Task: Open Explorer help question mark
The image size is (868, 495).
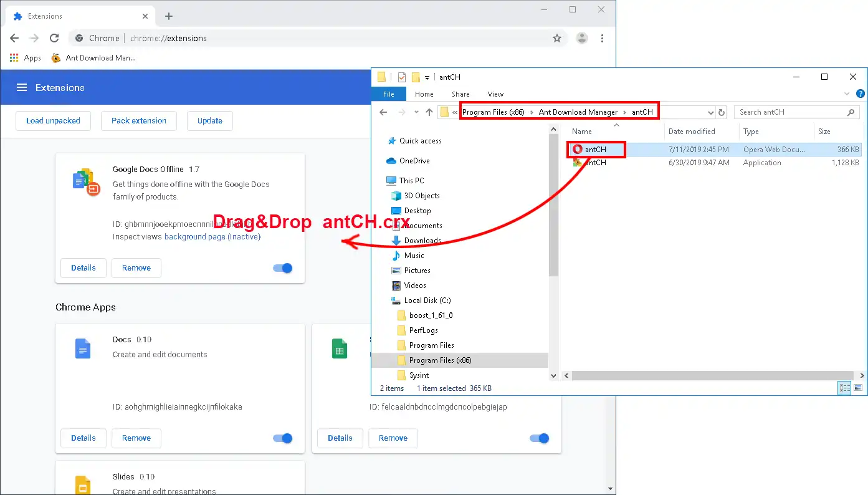Action: tap(861, 94)
